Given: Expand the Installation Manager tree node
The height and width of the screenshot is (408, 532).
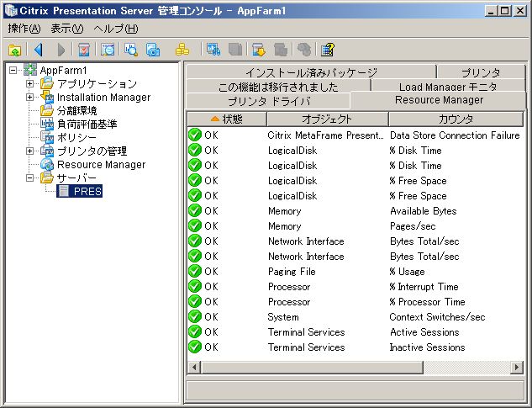Looking at the screenshot, I should click(30, 97).
